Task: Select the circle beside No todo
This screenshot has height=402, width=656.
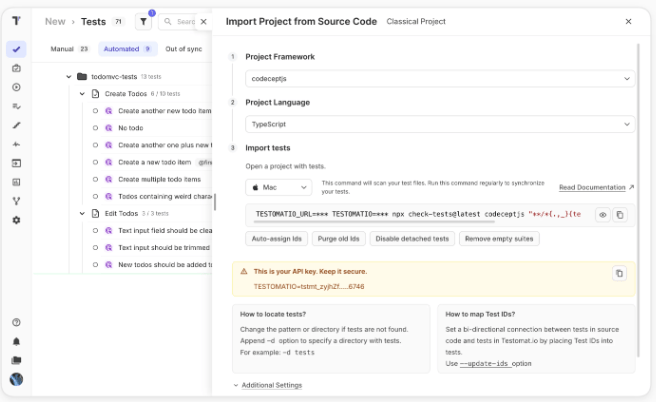Action: click(95, 128)
